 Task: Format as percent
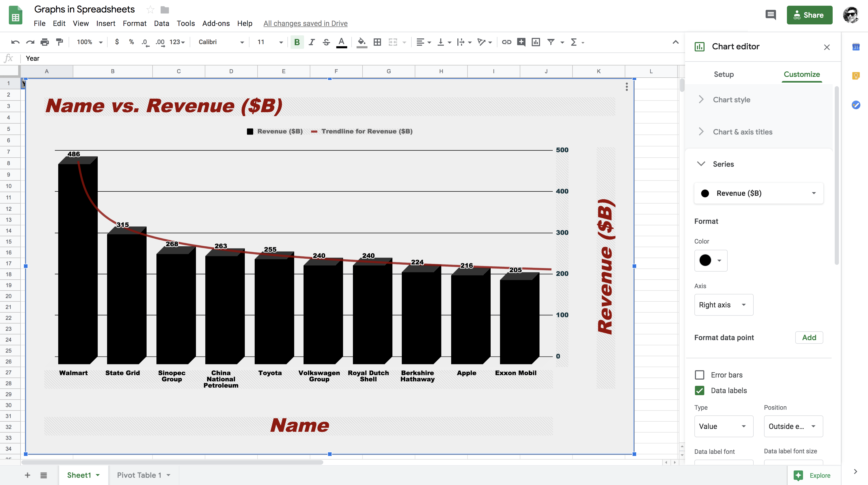(131, 42)
